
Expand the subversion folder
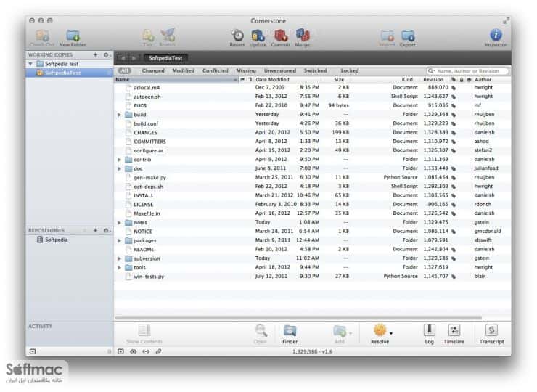(119, 258)
